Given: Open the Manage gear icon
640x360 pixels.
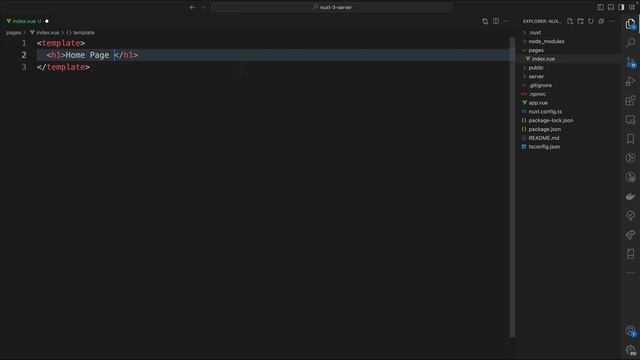Looking at the screenshot, I should pos(630,350).
